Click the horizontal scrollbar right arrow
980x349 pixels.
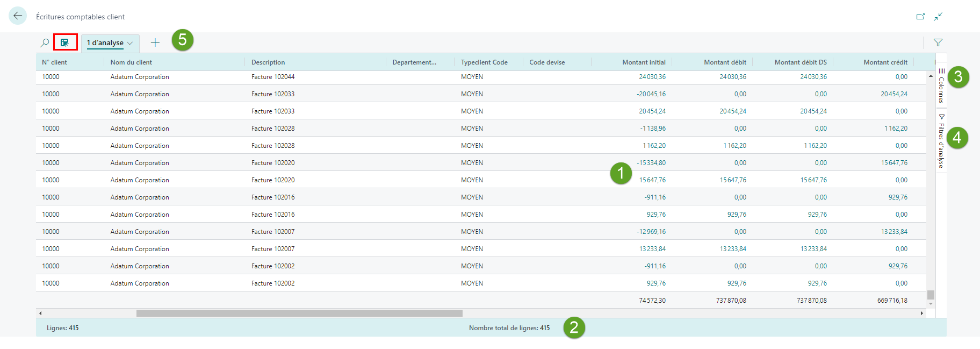click(922, 313)
